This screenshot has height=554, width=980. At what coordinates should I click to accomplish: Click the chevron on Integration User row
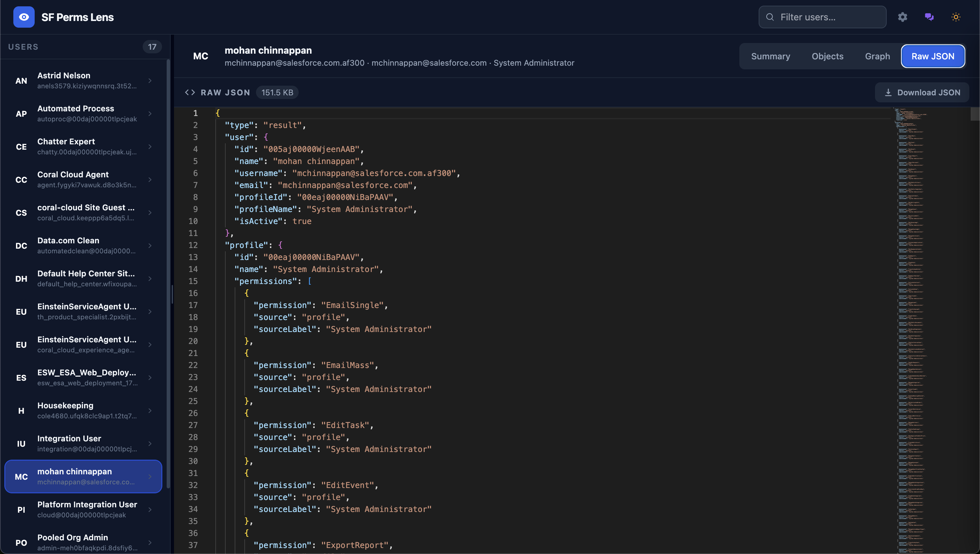(150, 444)
